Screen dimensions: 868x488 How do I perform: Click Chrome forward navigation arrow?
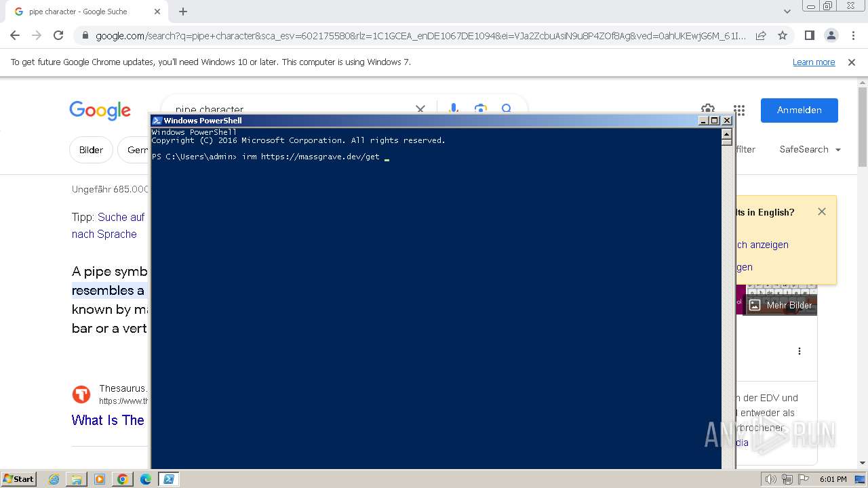coord(37,35)
